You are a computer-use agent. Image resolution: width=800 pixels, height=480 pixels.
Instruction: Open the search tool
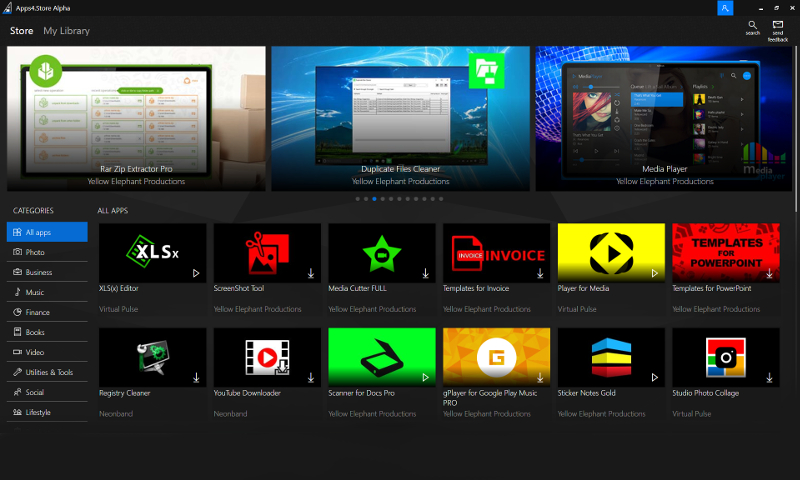point(753,28)
